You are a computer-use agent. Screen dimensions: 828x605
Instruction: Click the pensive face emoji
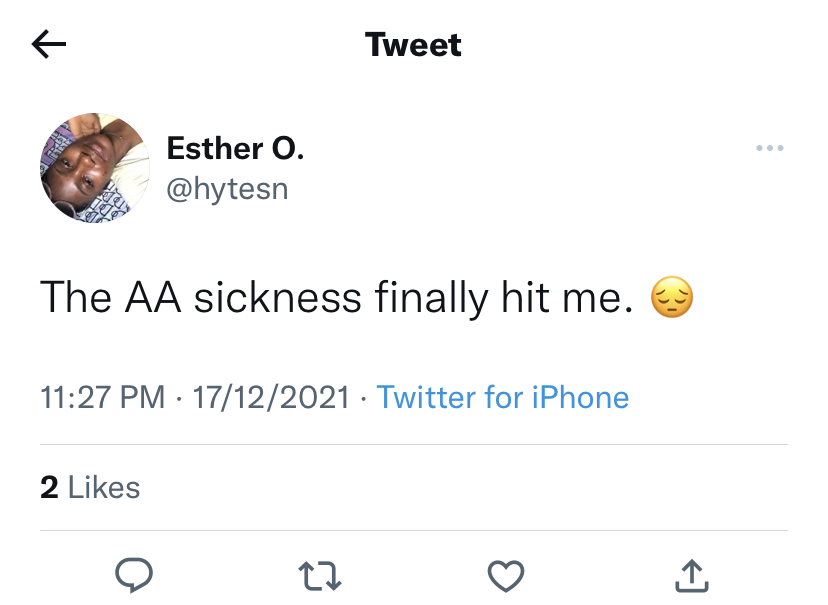[x=671, y=298]
